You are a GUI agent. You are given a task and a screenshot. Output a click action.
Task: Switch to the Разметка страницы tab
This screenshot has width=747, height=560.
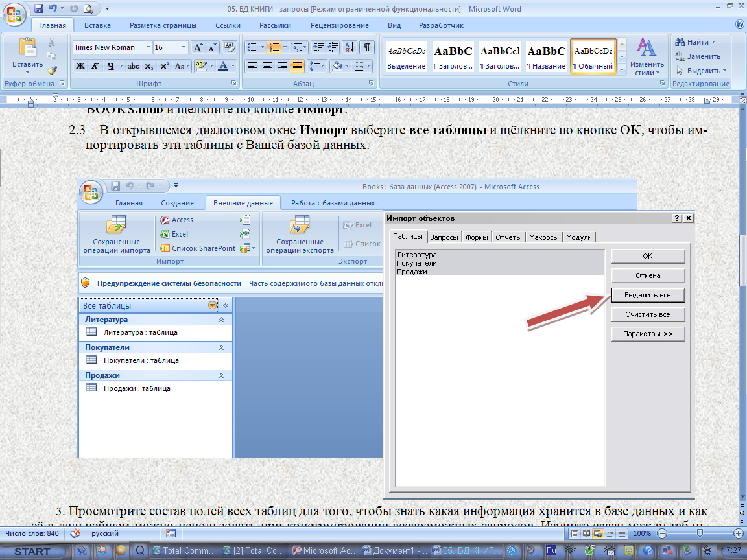point(163,25)
